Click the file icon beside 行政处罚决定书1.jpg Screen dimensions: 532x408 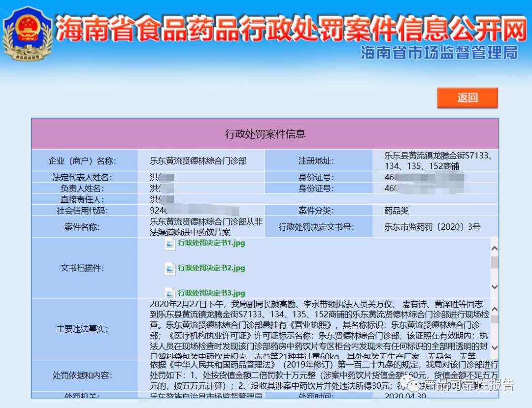169,244
